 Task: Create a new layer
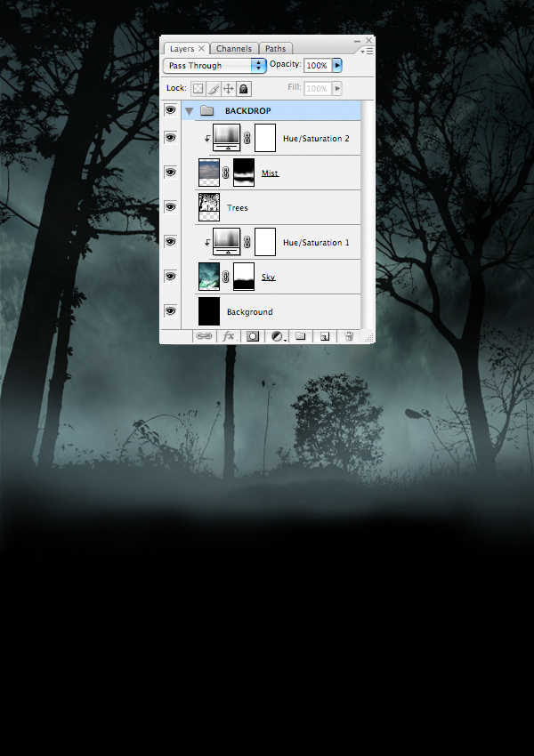tap(325, 336)
